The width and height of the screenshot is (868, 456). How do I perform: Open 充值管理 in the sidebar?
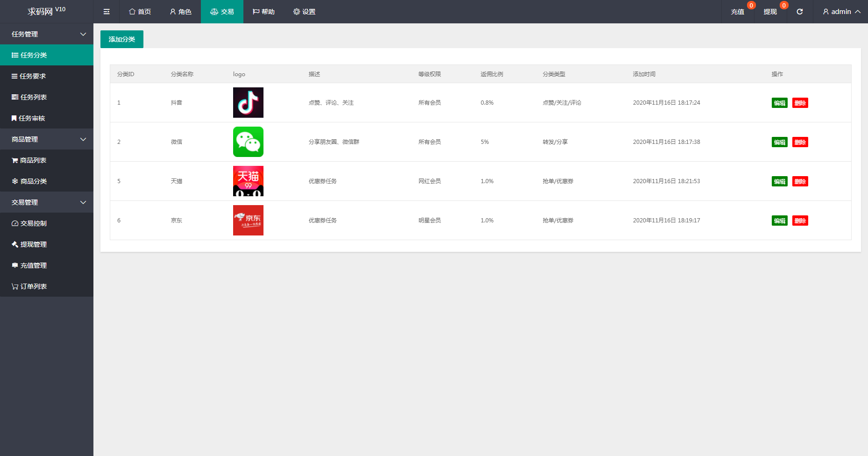click(x=47, y=265)
